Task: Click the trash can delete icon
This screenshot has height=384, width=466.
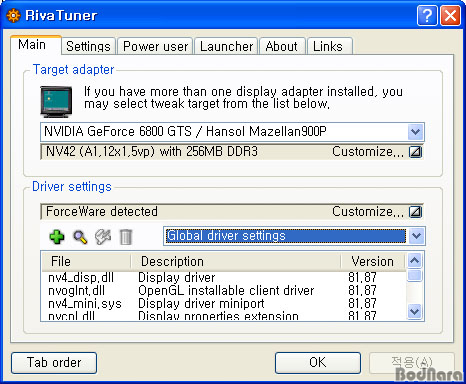Action: (x=126, y=237)
